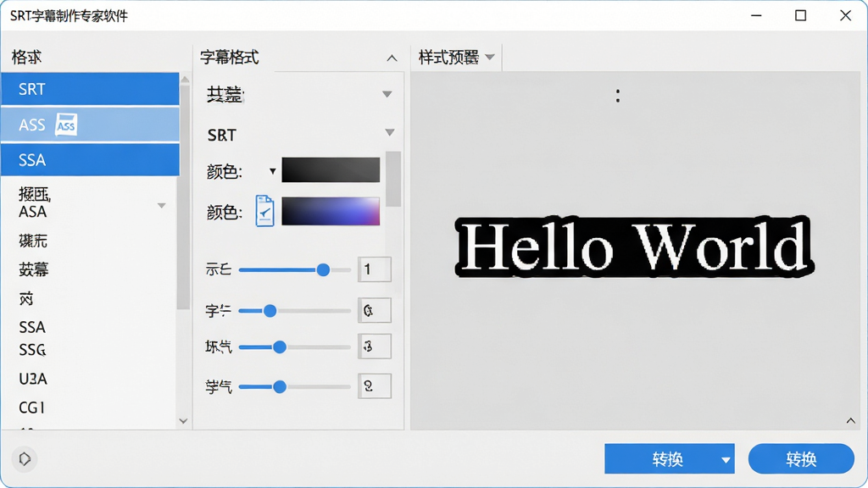Click the bottom slider's value field
Viewport: 868px width, 488px height.
(374, 386)
